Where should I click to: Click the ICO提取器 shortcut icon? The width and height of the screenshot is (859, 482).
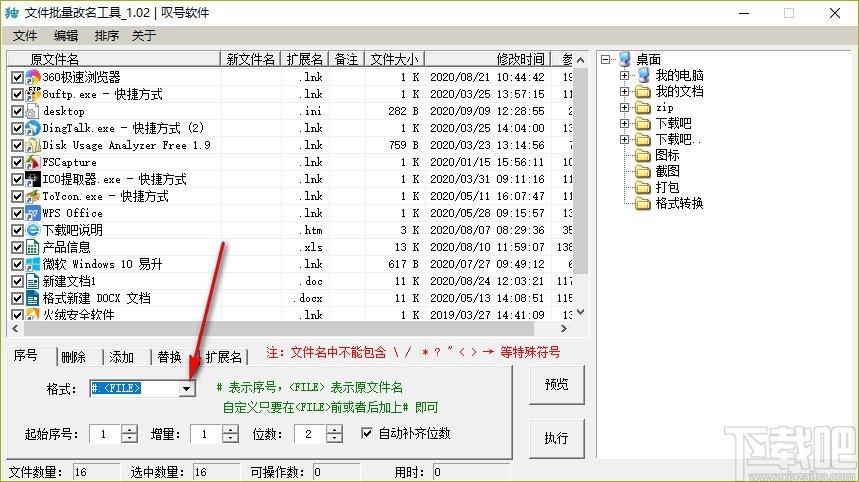pyautogui.click(x=33, y=179)
